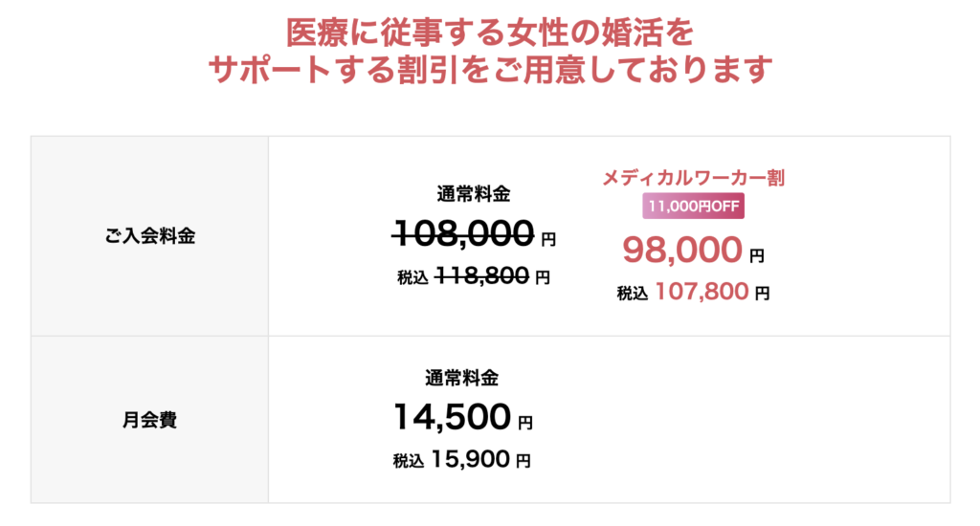Click the メディカルワーカー割 label
The height and width of the screenshot is (526, 980).
tap(694, 178)
